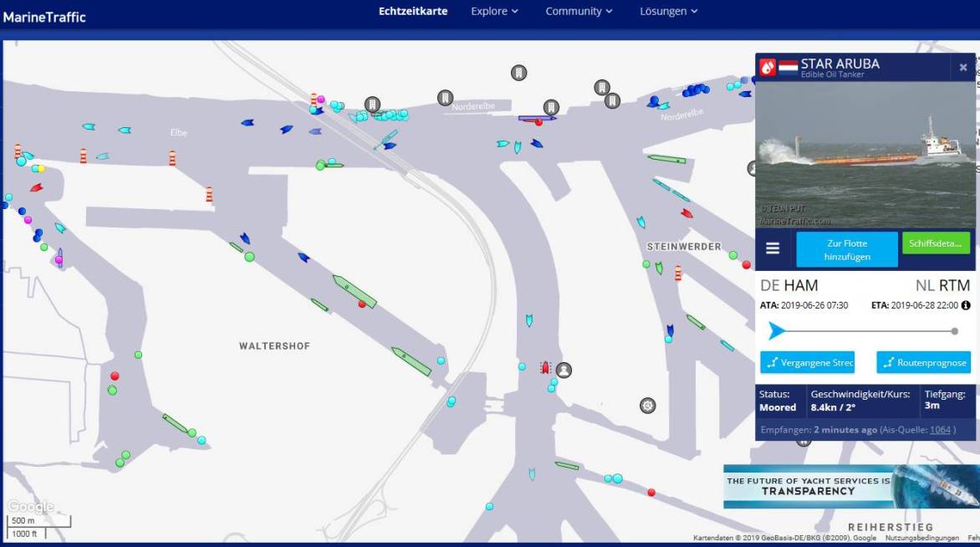
Task: Click the Zur Flotte hinzufügen button
Action: (x=847, y=249)
